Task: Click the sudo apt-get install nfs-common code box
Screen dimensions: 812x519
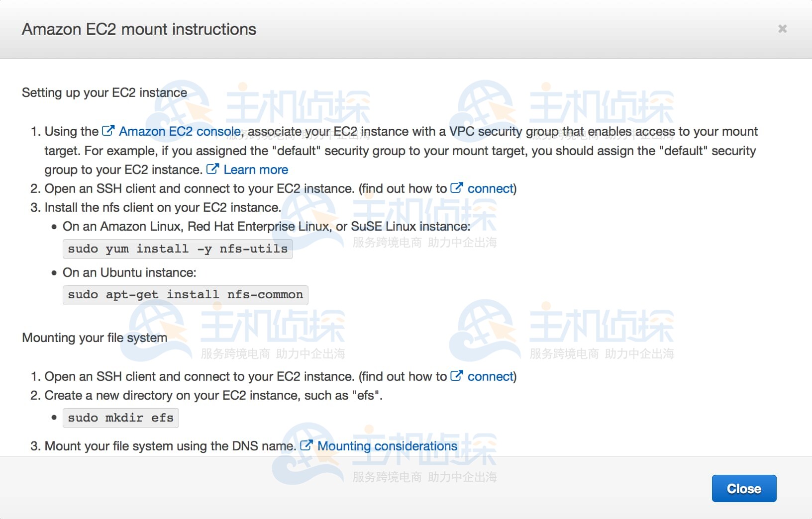Action: coord(185,295)
